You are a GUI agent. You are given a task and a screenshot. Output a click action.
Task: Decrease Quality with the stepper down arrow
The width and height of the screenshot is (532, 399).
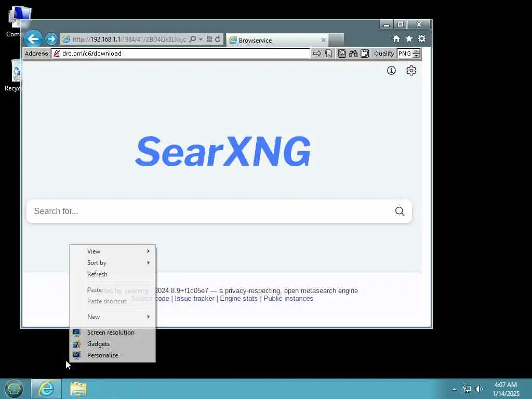point(416,56)
